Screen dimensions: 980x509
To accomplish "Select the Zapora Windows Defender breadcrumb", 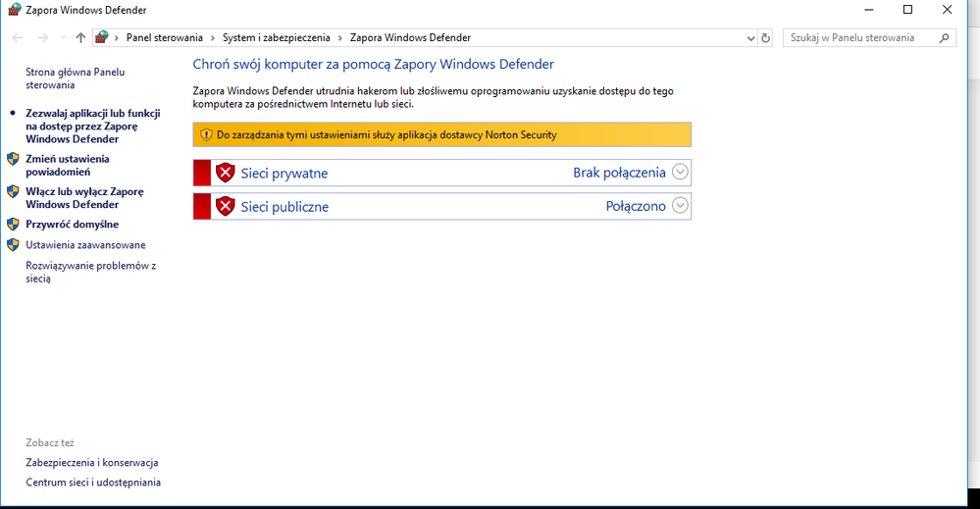I will tap(410, 37).
